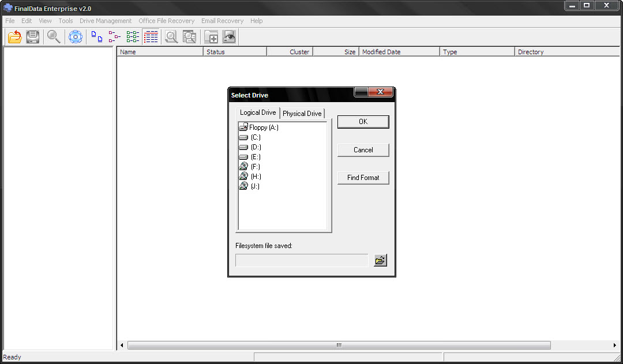Open the Tools menu
The width and height of the screenshot is (623, 364).
point(66,21)
